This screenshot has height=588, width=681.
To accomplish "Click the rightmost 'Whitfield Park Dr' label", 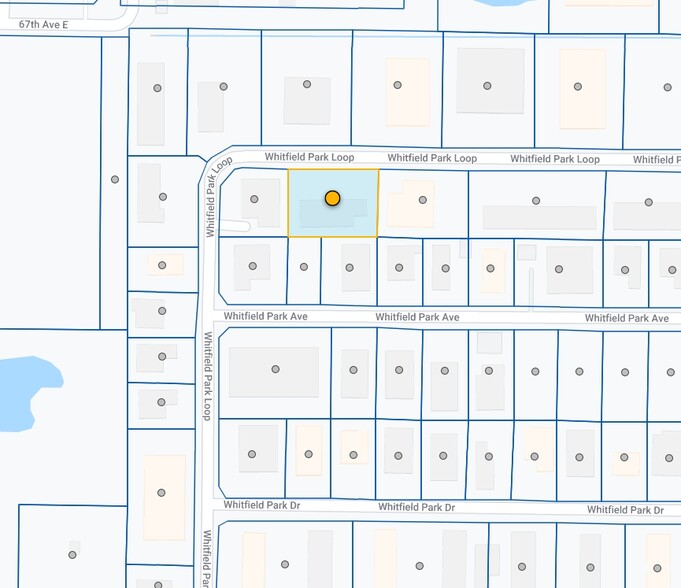I will (x=625, y=510).
